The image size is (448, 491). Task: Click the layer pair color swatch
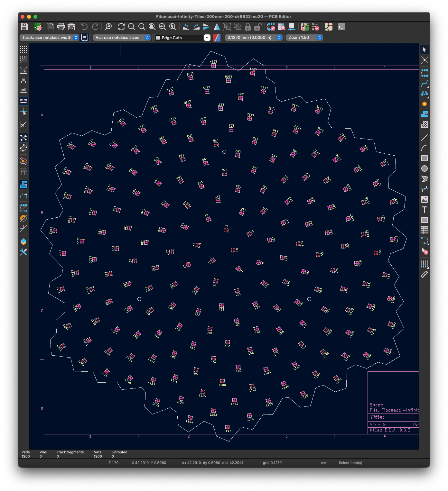(217, 38)
